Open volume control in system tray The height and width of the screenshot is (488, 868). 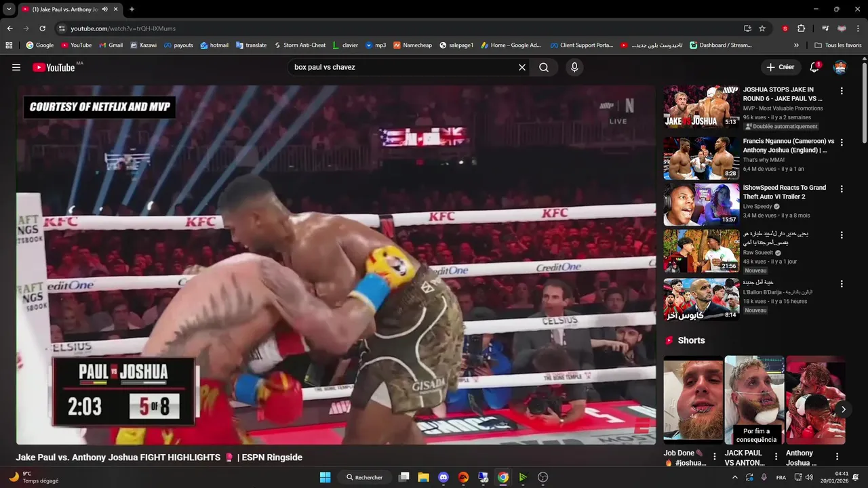pyautogui.click(x=809, y=477)
